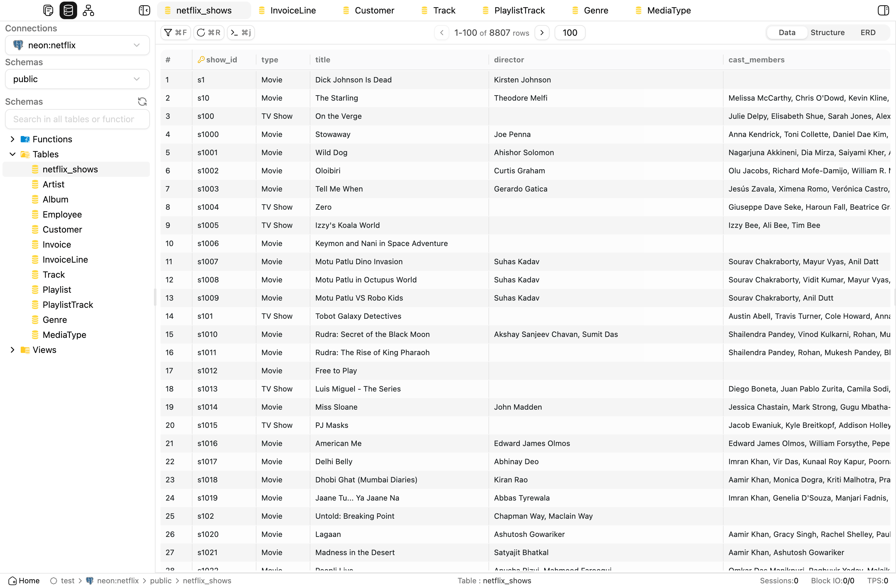Toggle the left sidebar panel icon

click(x=144, y=10)
